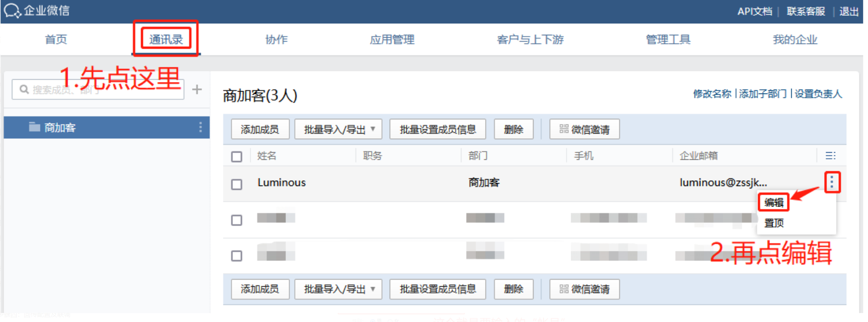This screenshot has height=322, width=868.
Task: Go to the 首页 tab
Action: tap(56, 40)
